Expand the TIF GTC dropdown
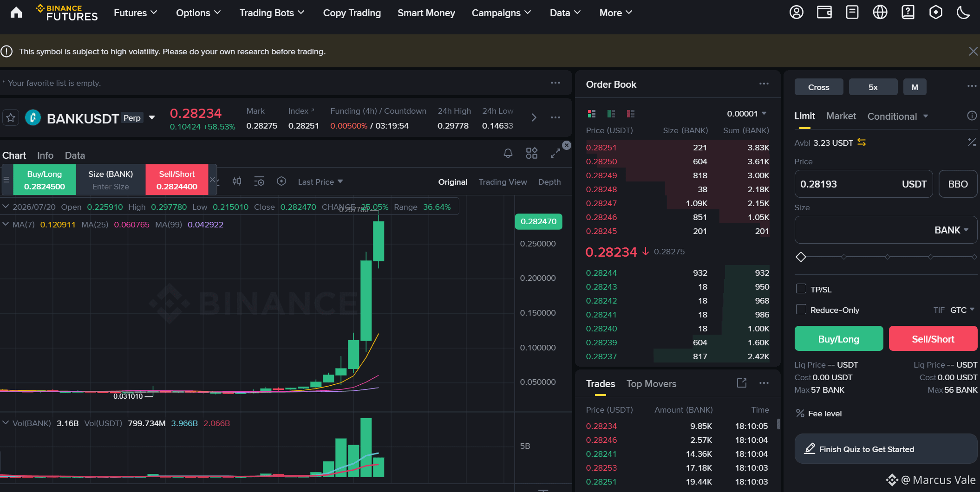The image size is (980, 492). click(x=962, y=310)
